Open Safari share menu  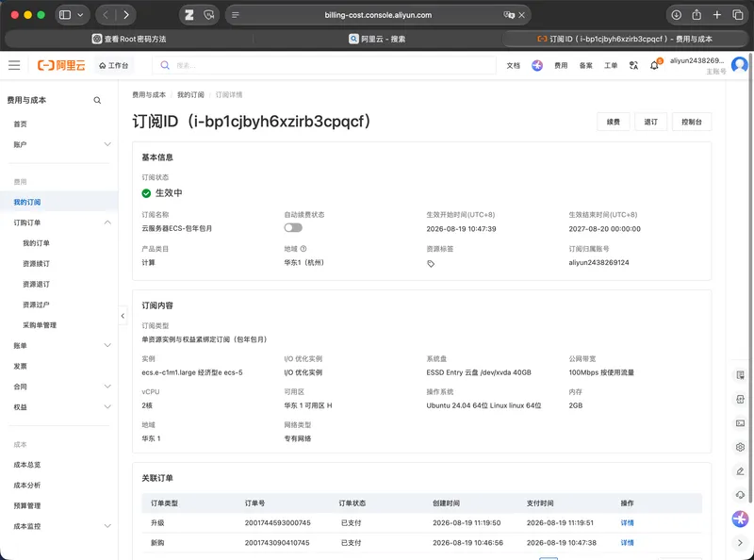697,15
